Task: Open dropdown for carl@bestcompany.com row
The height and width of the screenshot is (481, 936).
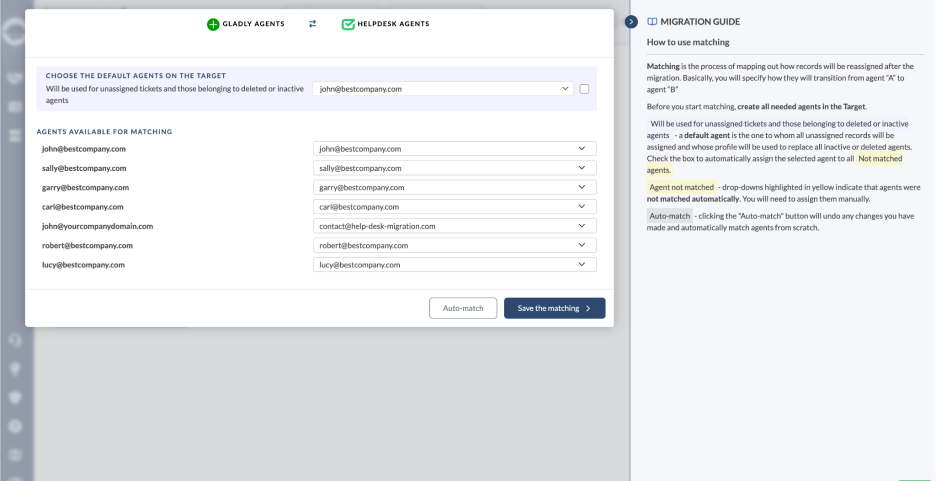Action: 455,207
